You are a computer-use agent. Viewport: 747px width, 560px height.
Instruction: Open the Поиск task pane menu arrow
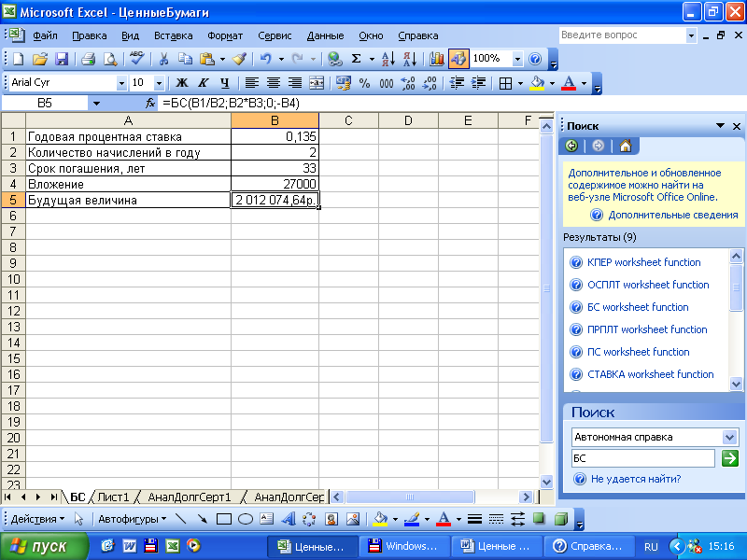[720, 126]
